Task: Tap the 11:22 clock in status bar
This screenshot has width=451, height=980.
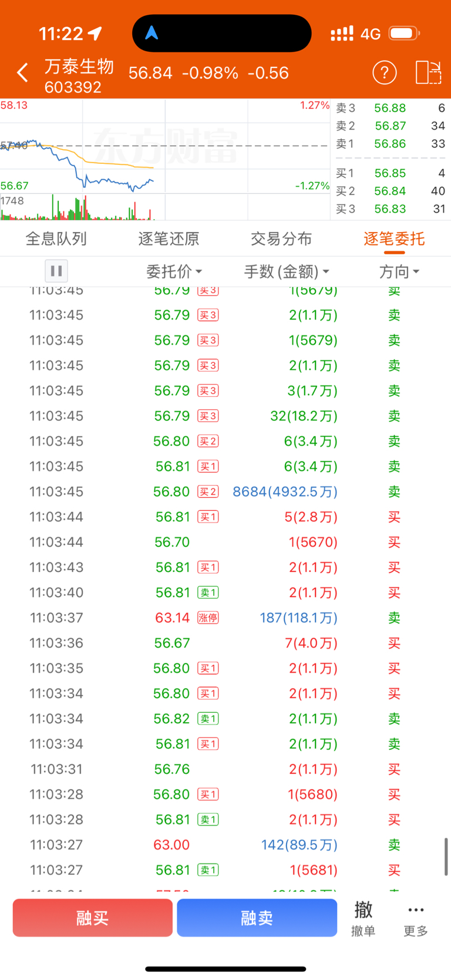Action: (61, 33)
